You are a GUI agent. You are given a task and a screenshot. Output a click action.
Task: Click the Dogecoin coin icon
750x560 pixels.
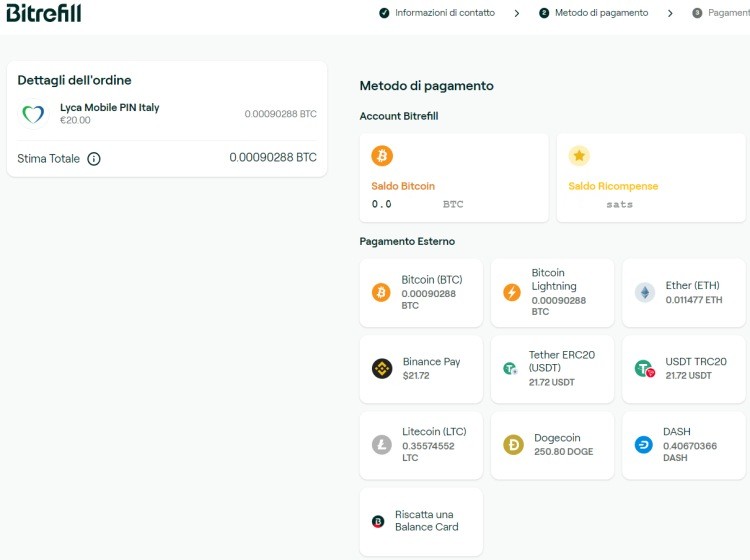pyautogui.click(x=513, y=445)
